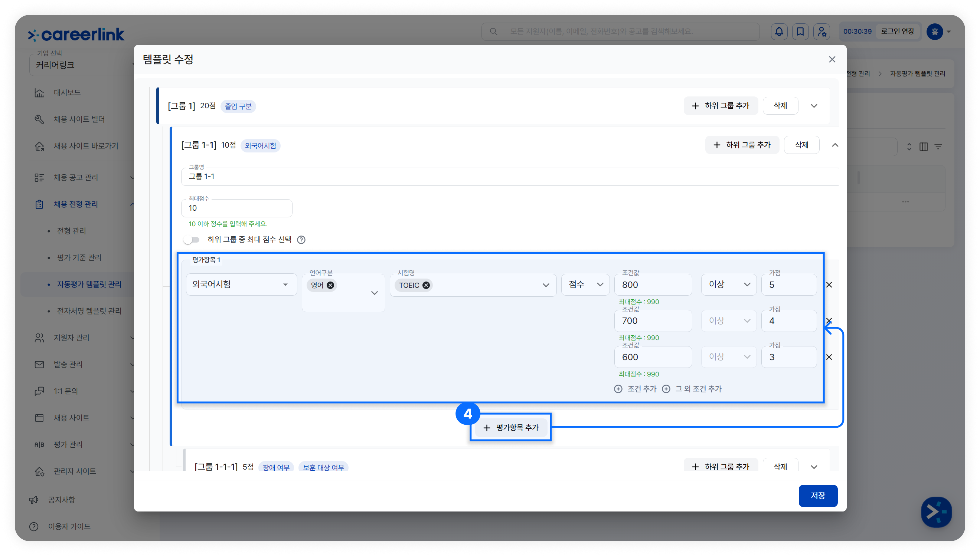Click the global applicant search field

pos(620,31)
